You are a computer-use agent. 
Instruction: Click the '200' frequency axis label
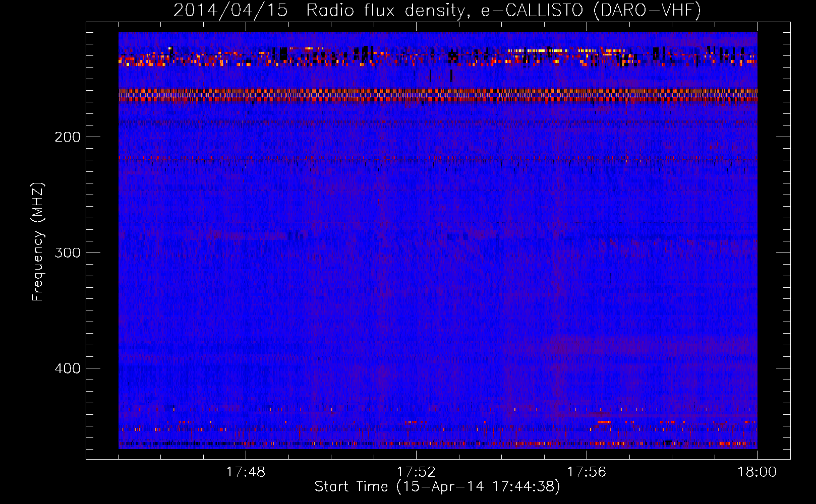point(68,137)
